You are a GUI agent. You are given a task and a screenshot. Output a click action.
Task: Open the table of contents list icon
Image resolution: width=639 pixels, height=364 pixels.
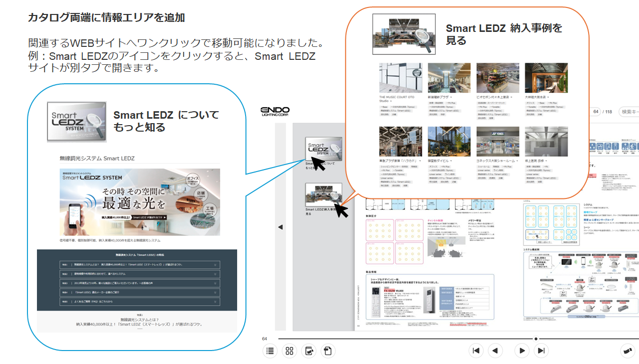click(270, 351)
